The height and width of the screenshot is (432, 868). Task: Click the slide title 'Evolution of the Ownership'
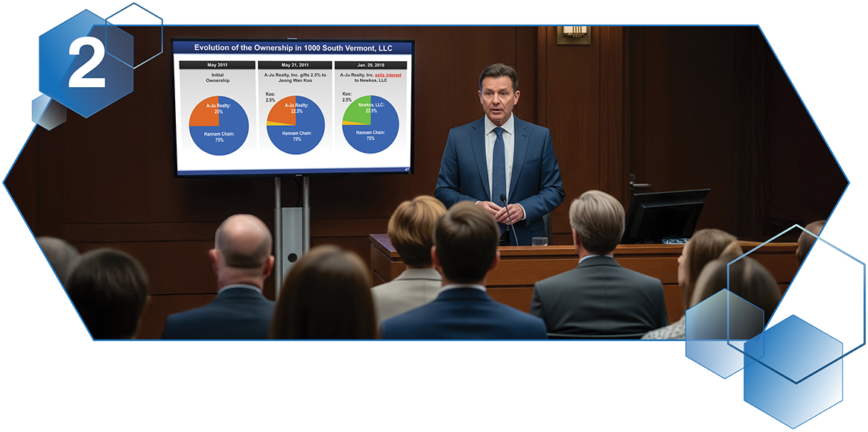click(x=293, y=48)
